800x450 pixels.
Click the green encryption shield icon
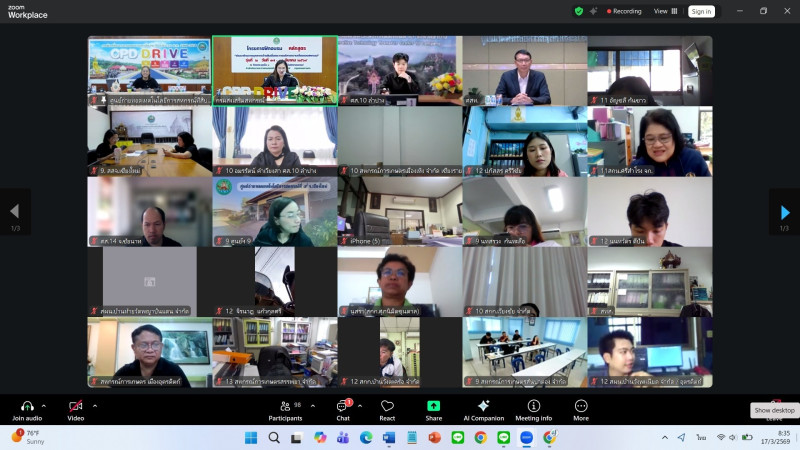578,11
